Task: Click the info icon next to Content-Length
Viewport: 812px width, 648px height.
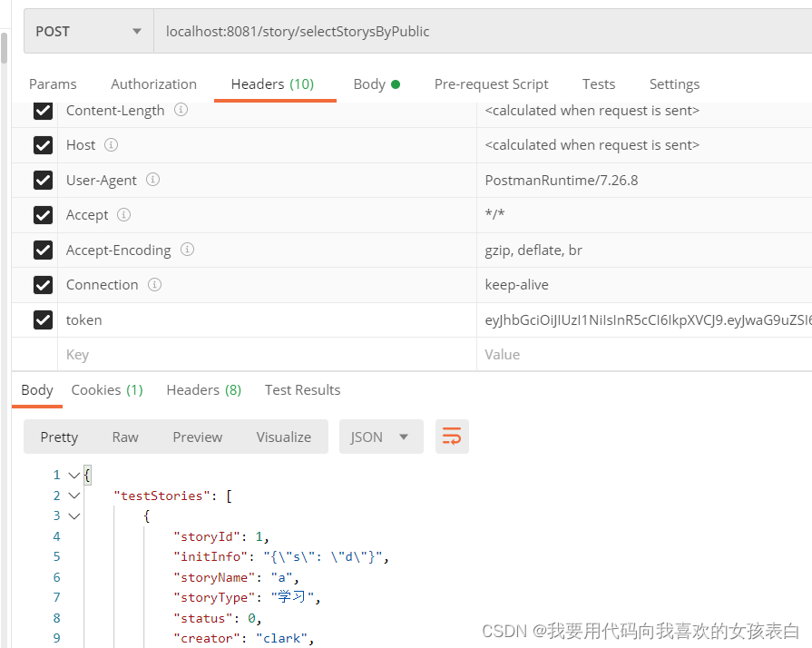Action: tap(181, 110)
